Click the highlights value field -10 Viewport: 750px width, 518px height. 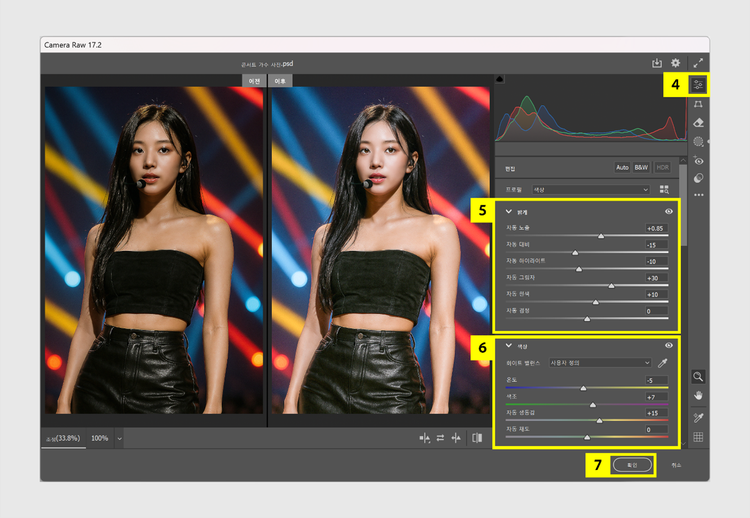tap(656, 261)
